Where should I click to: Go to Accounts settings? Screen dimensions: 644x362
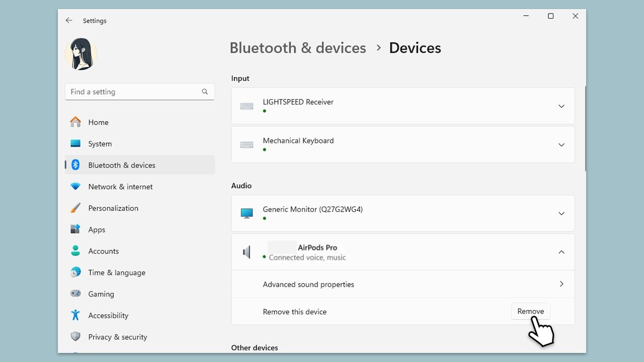click(103, 251)
